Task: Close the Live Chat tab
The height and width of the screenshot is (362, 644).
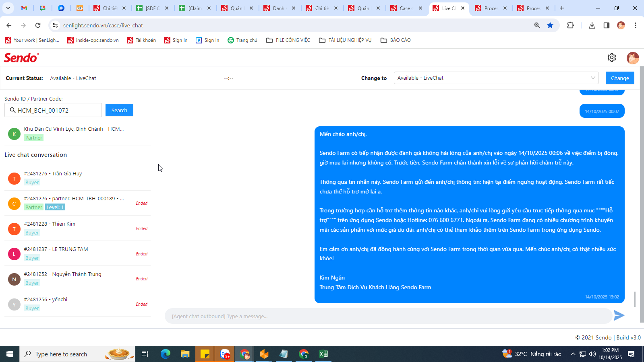Action: 463,8
